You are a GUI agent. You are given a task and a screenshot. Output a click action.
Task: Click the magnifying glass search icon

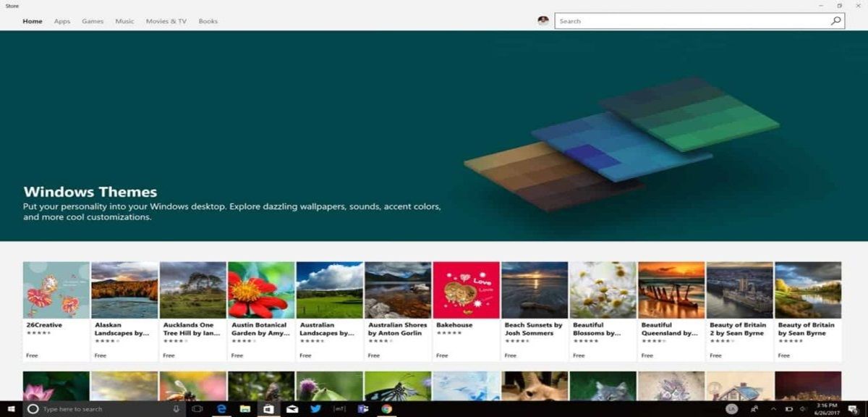coord(835,21)
